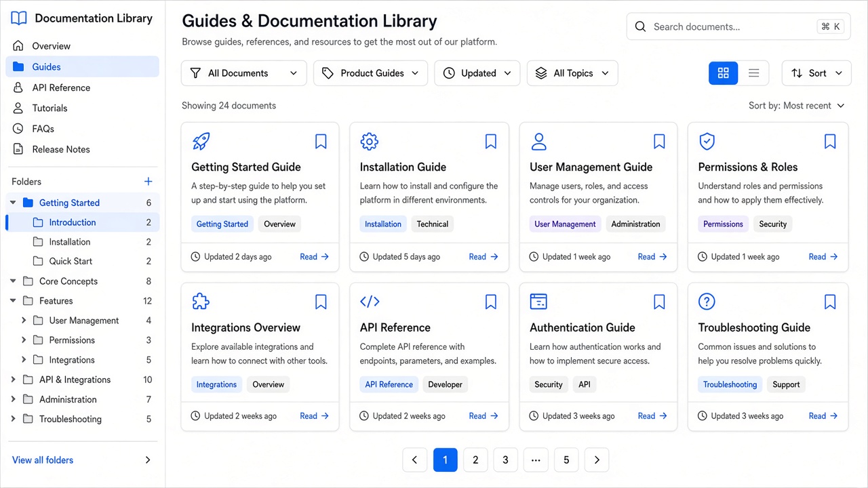Change the 'Sort by: Most recent' order
The width and height of the screenshot is (868, 488).
797,106
